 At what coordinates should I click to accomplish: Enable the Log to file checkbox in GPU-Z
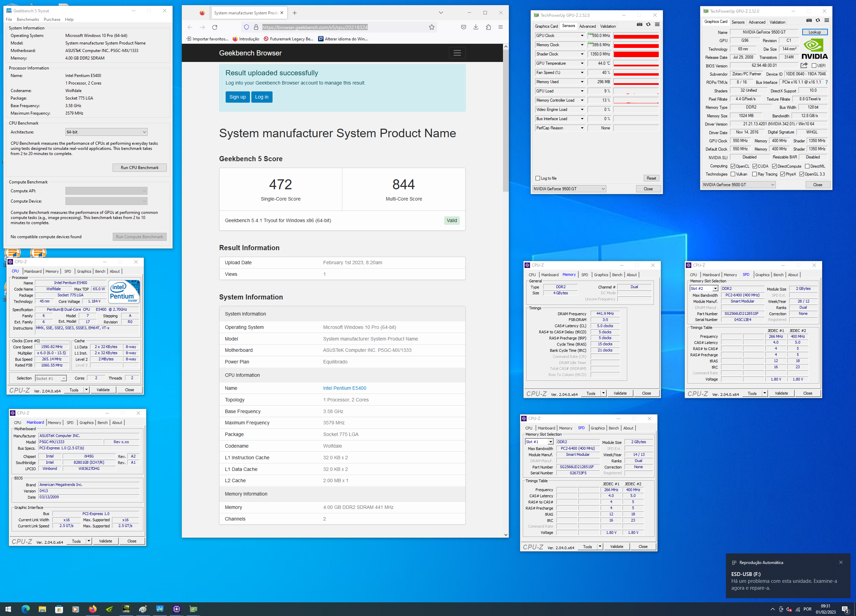click(538, 178)
